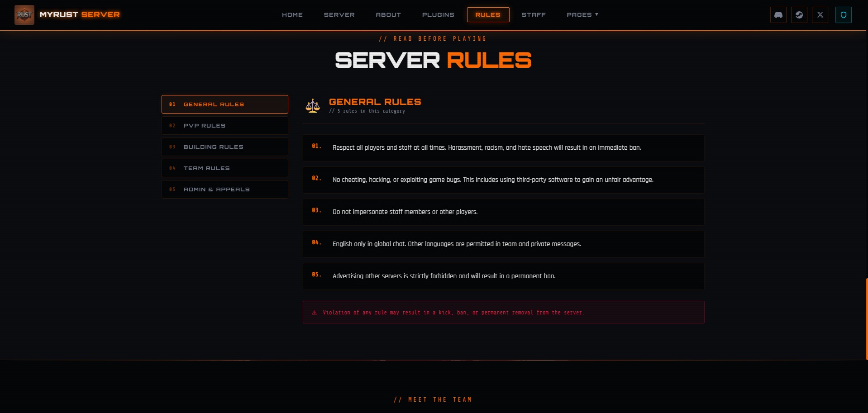
Task: Open Admin & Appeals category
Action: 224,190
